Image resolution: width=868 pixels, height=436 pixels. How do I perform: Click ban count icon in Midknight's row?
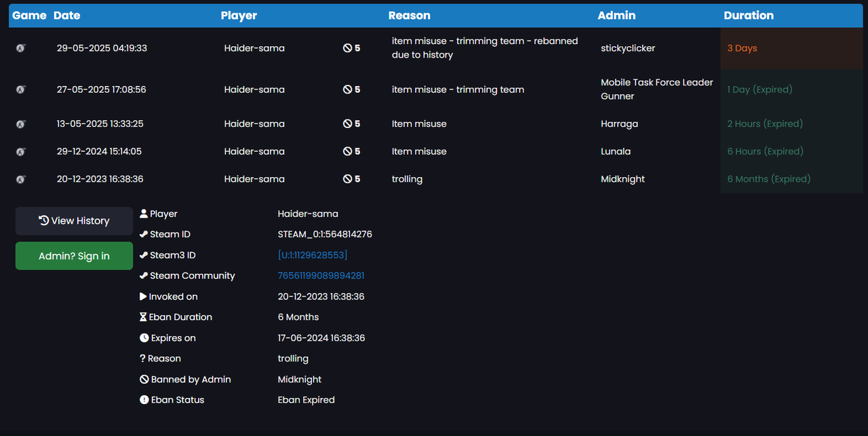point(347,179)
